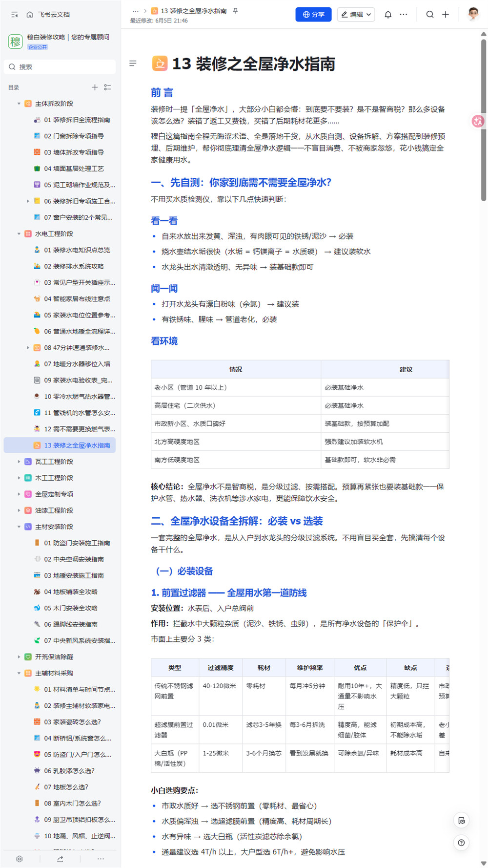Open user profile avatar
Viewport: 488px width, 868px height.
pyautogui.click(x=473, y=14)
